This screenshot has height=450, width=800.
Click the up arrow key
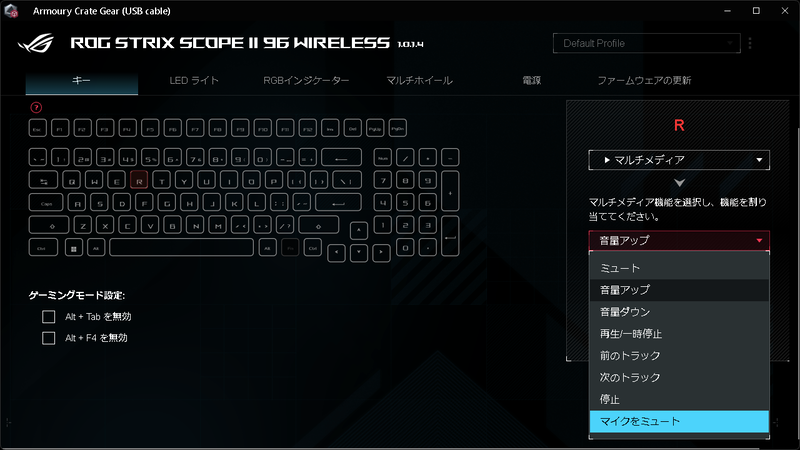(359, 230)
